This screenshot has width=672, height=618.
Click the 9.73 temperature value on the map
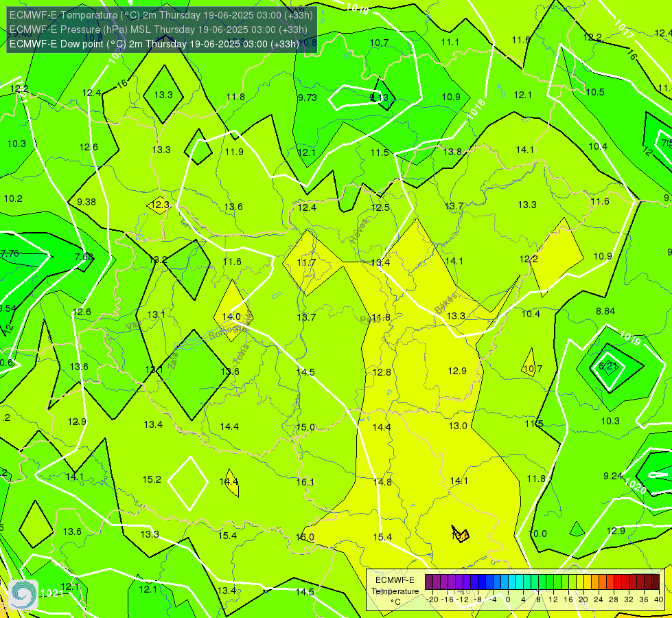point(308,98)
